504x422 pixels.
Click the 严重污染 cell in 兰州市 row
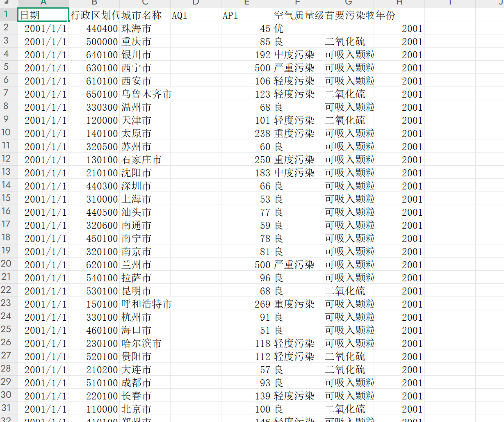tap(297, 265)
